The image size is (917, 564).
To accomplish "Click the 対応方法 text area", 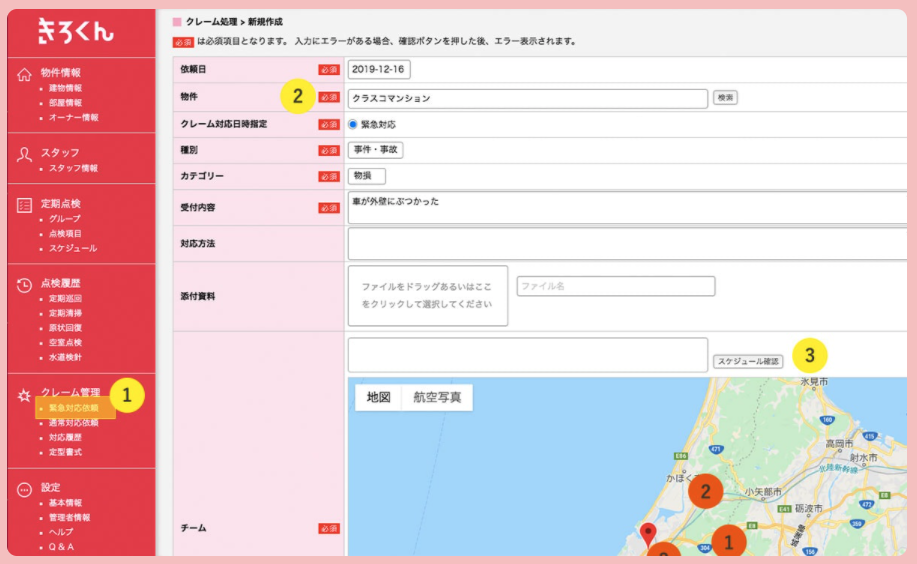I will coord(627,243).
